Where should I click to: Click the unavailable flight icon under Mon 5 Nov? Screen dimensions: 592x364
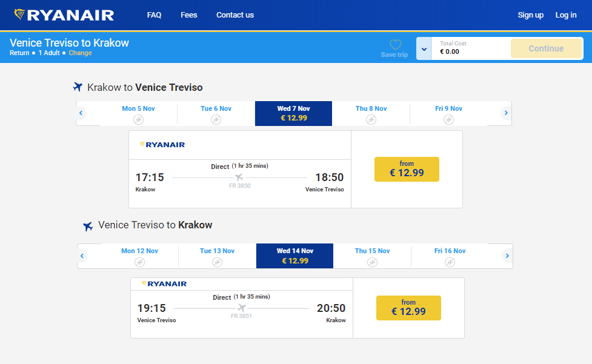click(x=138, y=120)
